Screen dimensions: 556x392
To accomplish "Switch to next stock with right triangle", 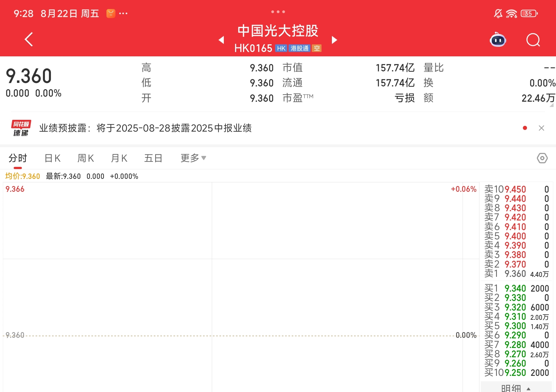I will click(x=334, y=40).
